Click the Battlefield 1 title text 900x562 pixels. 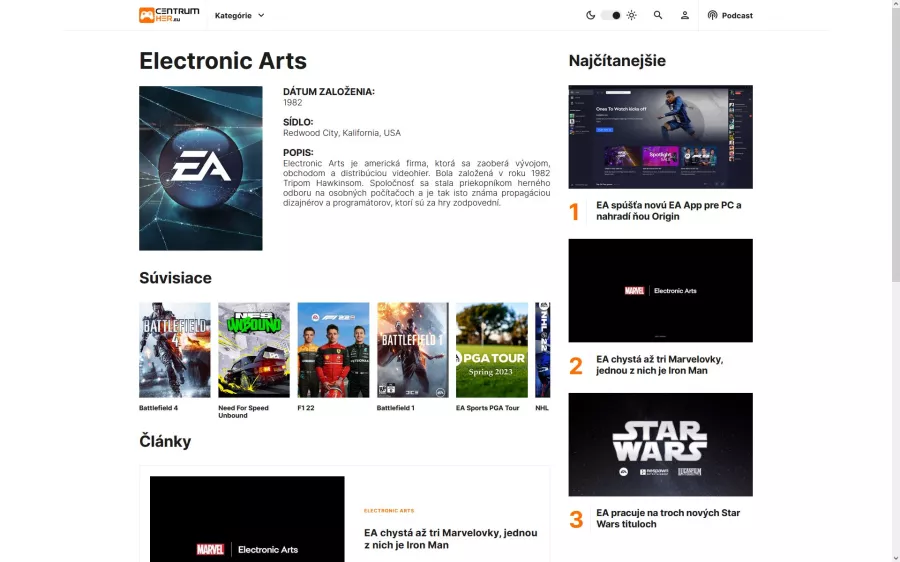395,408
